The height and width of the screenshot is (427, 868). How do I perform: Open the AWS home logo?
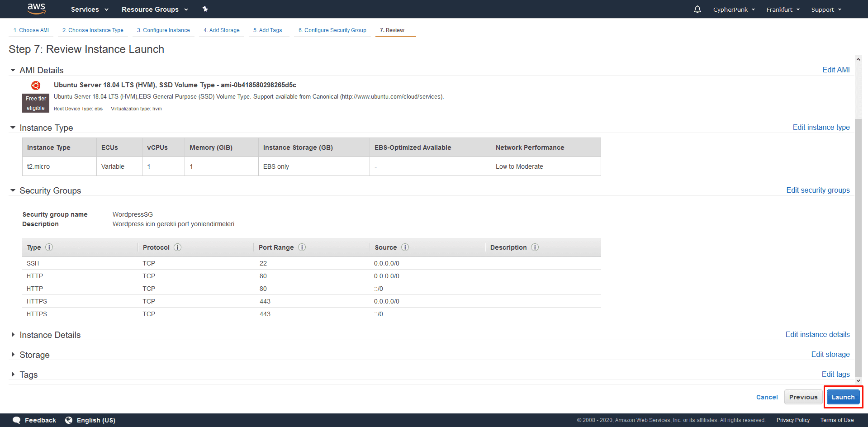pyautogui.click(x=36, y=9)
